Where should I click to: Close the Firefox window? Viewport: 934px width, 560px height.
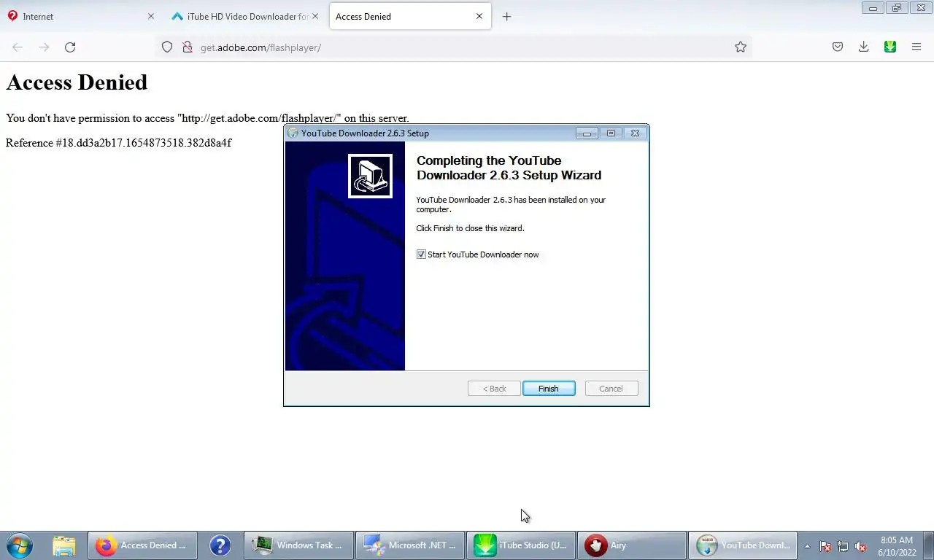pos(921,8)
